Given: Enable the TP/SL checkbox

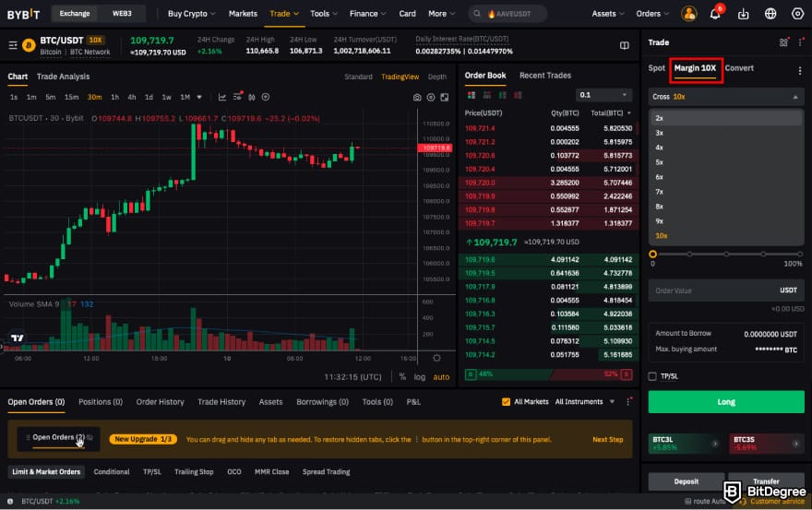Looking at the screenshot, I should pos(653,376).
